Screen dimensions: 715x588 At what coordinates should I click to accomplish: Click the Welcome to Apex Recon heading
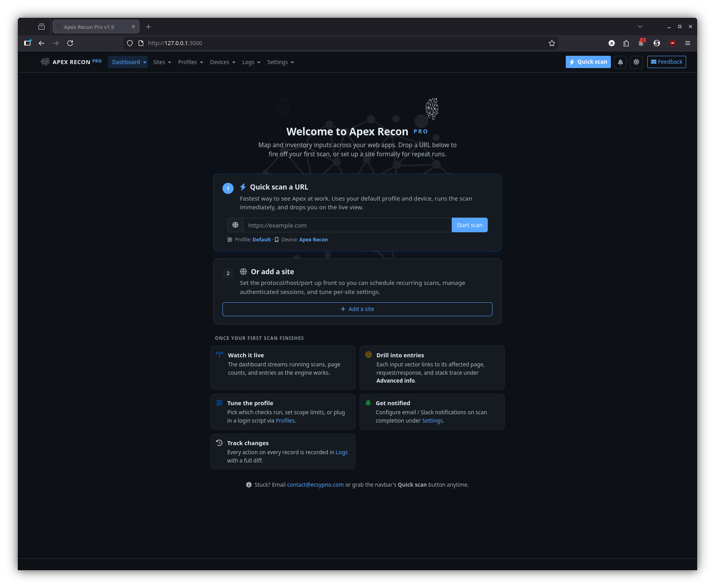point(347,132)
